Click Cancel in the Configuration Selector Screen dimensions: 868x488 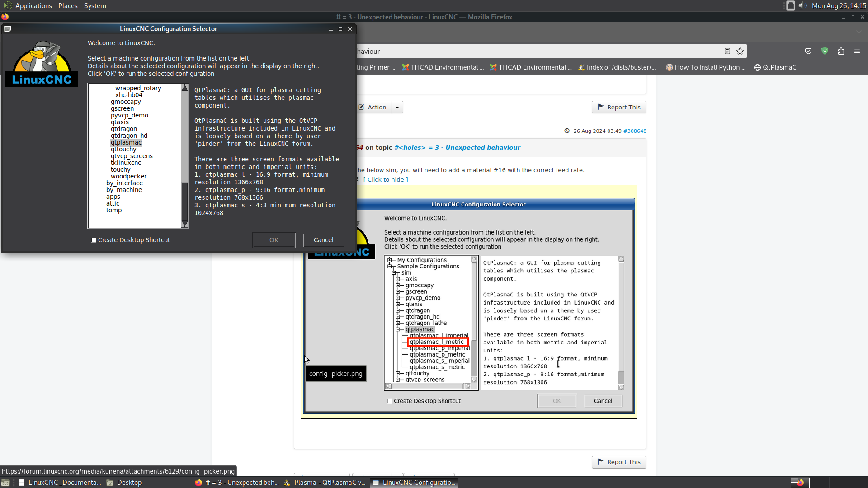point(323,240)
